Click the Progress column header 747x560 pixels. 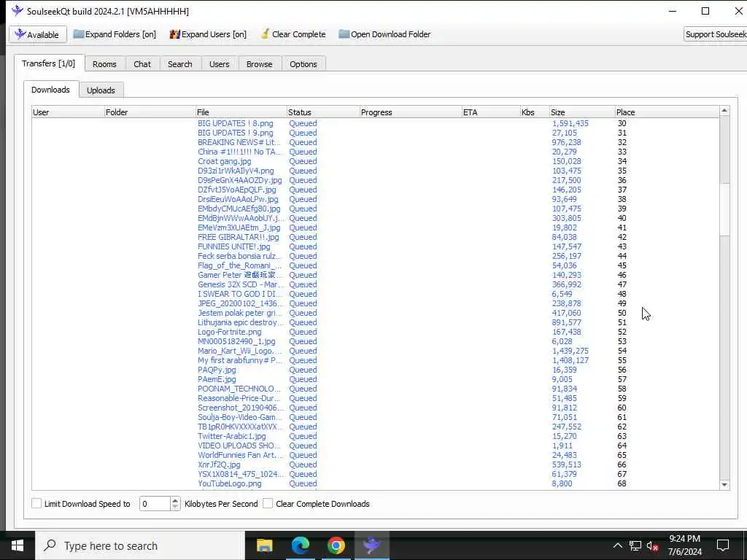click(x=411, y=112)
